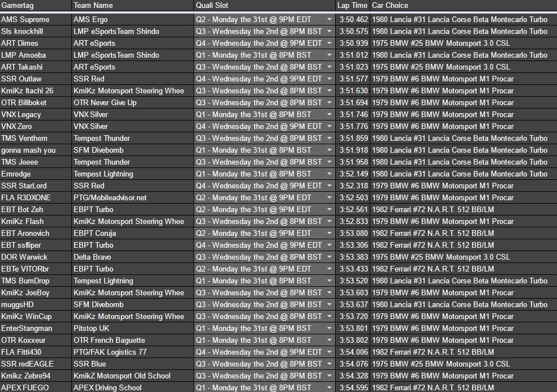Select team cell PTG/Mobileadvisor.net
Screen dimensions: 557x392
[132, 198]
